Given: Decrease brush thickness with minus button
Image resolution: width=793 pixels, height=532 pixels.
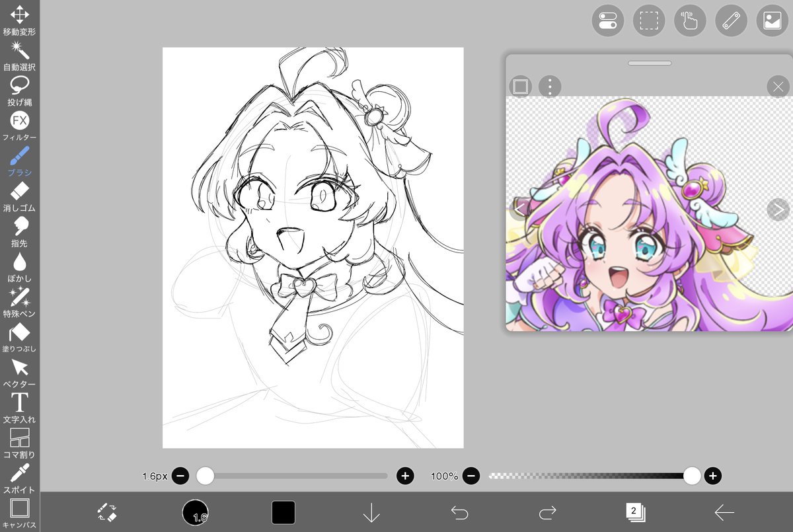Looking at the screenshot, I should pyautogui.click(x=180, y=476).
